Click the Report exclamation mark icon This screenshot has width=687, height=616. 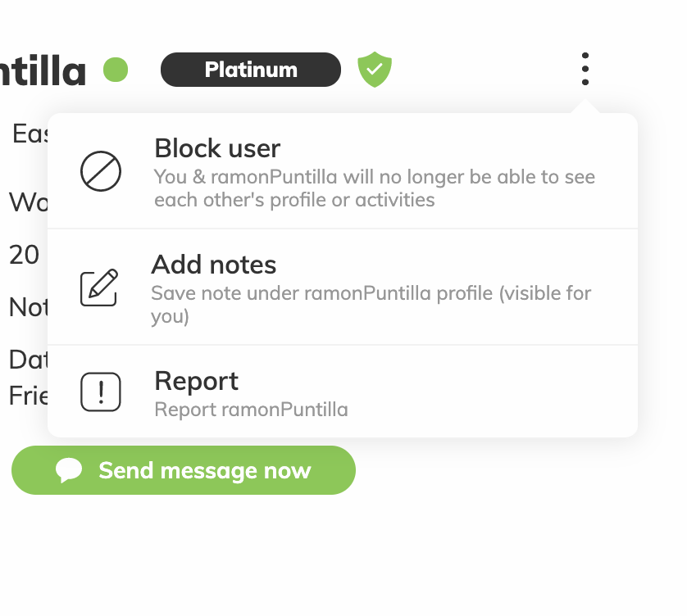pyautogui.click(x=101, y=392)
